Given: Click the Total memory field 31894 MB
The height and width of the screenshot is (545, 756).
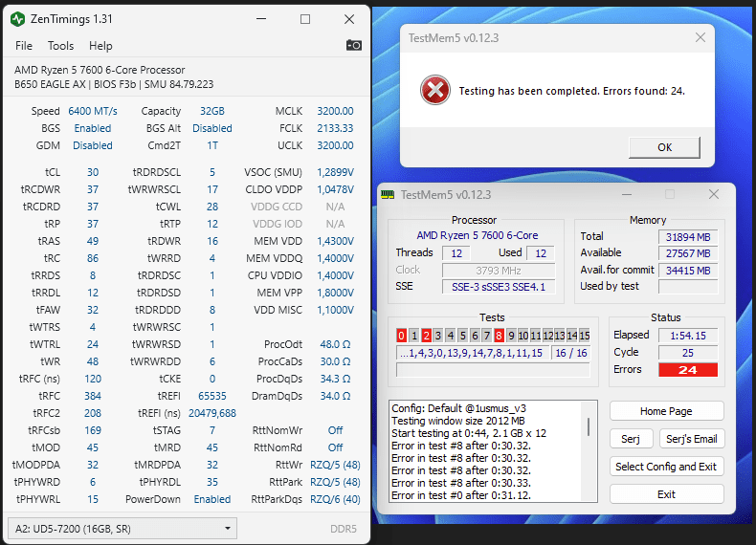Looking at the screenshot, I should [x=688, y=237].
